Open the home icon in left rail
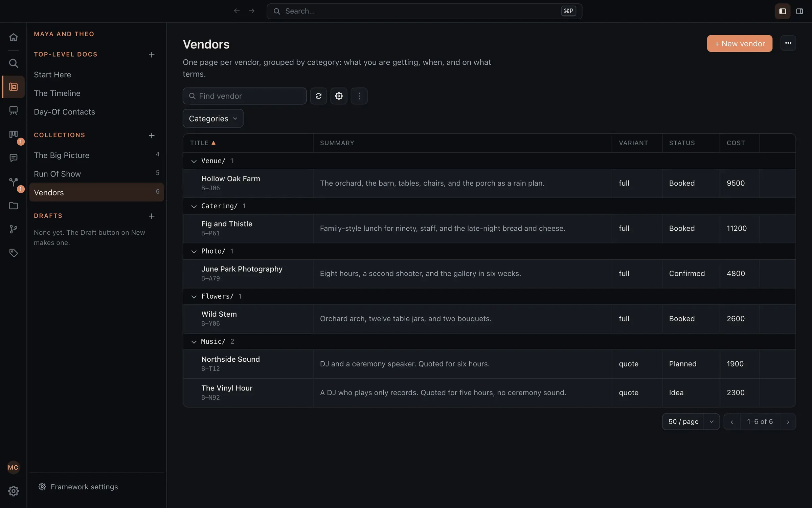 coord(13,37)
